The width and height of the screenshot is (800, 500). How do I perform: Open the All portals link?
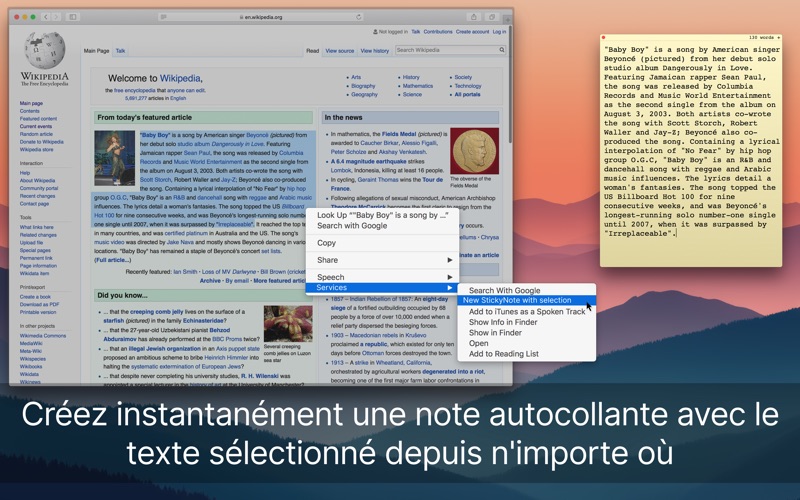click(x=467, y=94)
